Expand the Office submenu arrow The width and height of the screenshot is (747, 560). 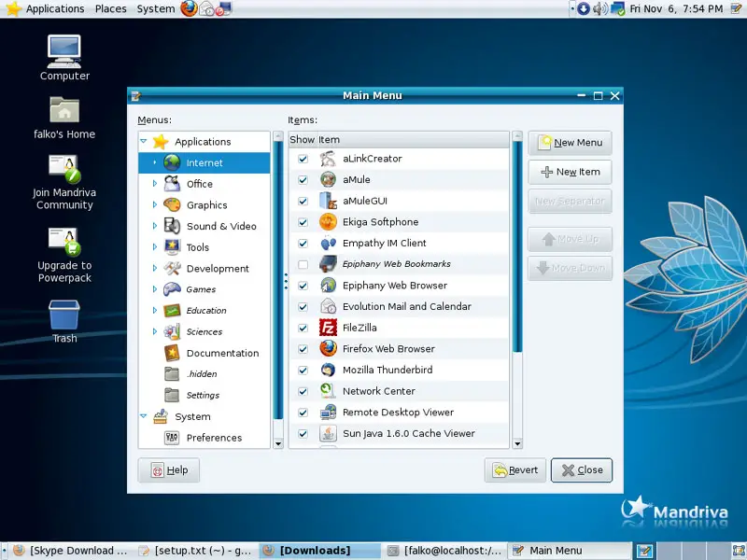(x=155, y=183)
